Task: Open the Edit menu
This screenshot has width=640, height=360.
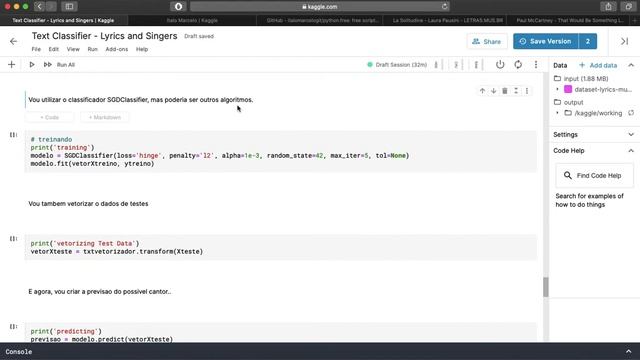Action: (53, 49)
